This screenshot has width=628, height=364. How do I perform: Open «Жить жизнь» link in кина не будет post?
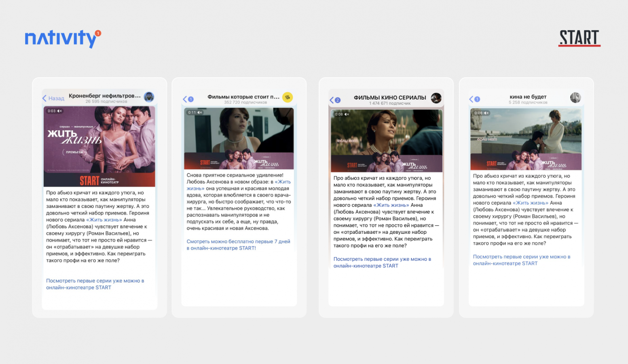[x=531, y=203]
